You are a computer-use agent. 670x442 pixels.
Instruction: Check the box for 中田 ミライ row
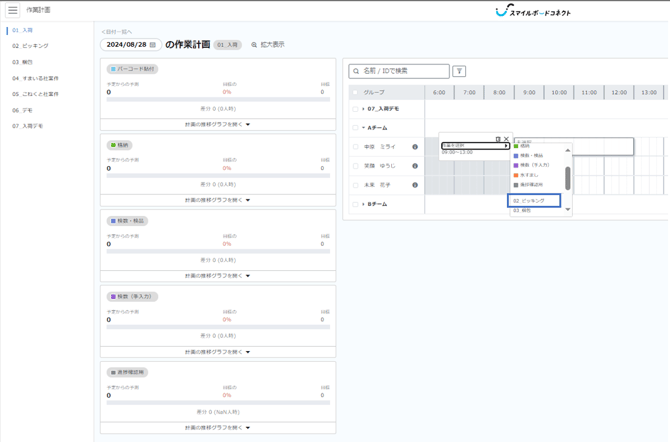click(x=355, y=147)
